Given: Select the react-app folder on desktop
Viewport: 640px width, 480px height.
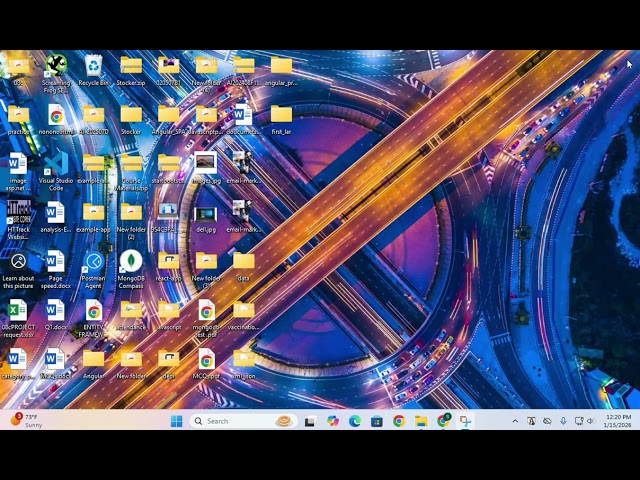Looking at the screenshot, I should (168, 263).
